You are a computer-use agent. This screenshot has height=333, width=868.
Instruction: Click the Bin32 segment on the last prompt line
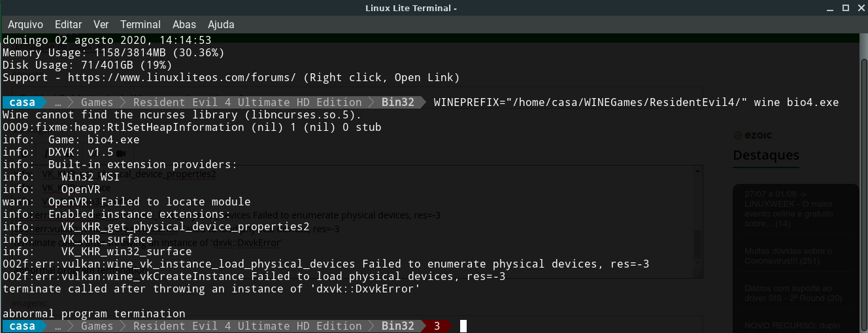(x=398, y=326)
